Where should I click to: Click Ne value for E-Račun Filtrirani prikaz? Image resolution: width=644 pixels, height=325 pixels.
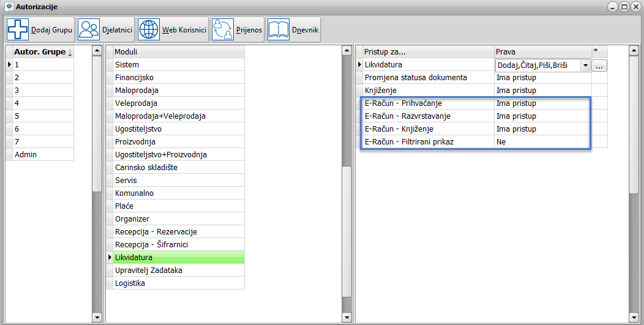[501, 142]
